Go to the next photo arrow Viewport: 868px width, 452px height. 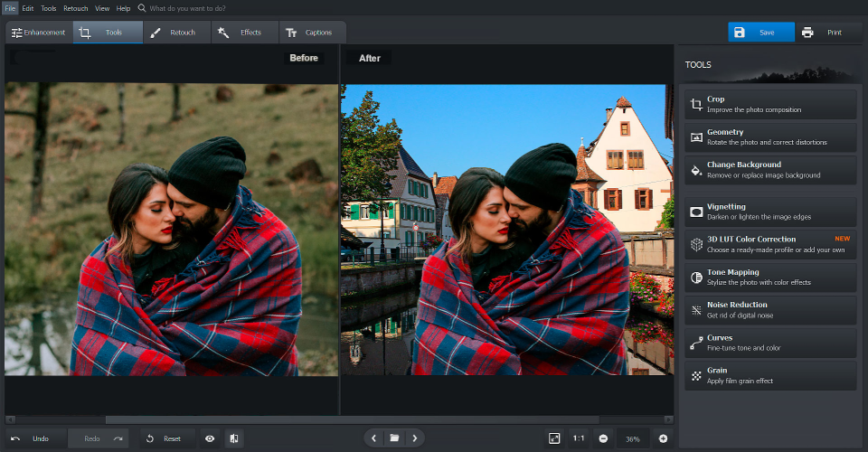pos(414,438)
